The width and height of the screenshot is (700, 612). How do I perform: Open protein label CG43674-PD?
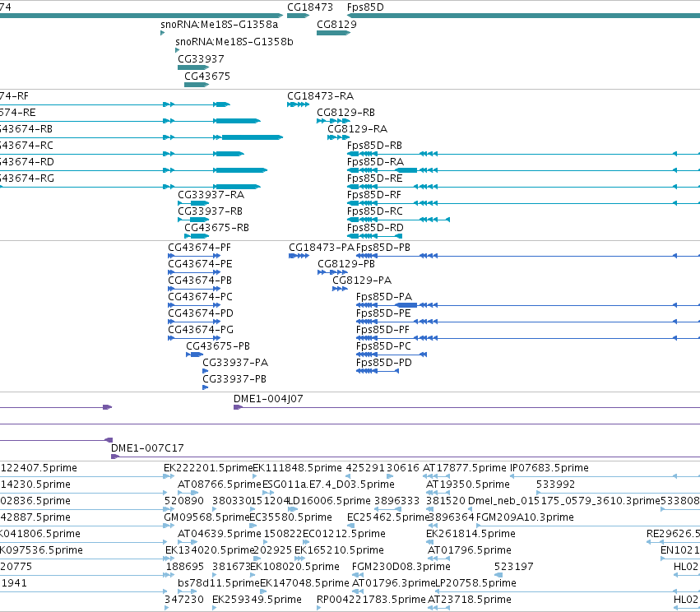[201, 313]
